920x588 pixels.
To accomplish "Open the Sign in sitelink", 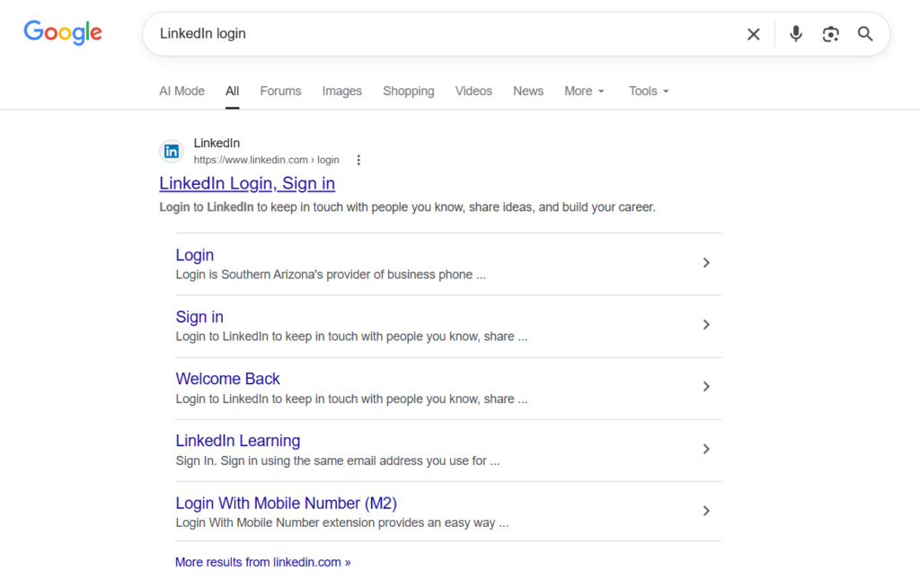I will [x=199, y=317].
